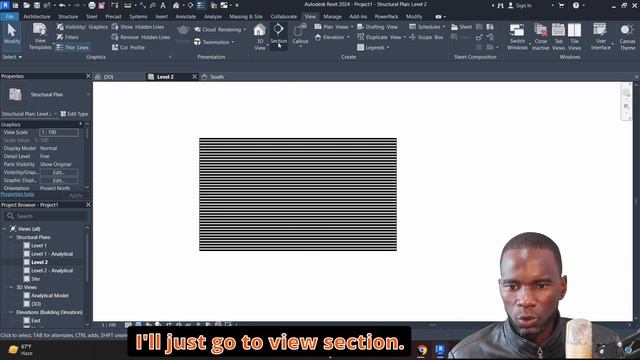
Task: Open Properties help link
Action: [18, 195]
